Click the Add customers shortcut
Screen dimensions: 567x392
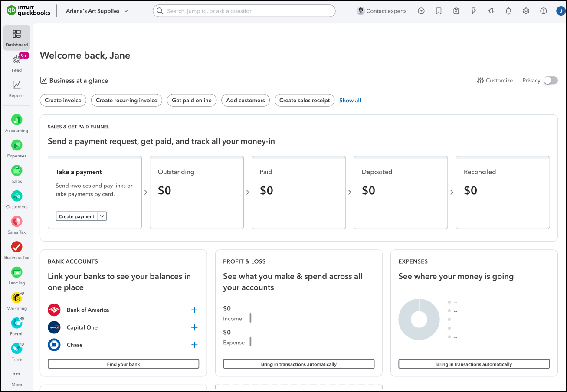point(246,100)
